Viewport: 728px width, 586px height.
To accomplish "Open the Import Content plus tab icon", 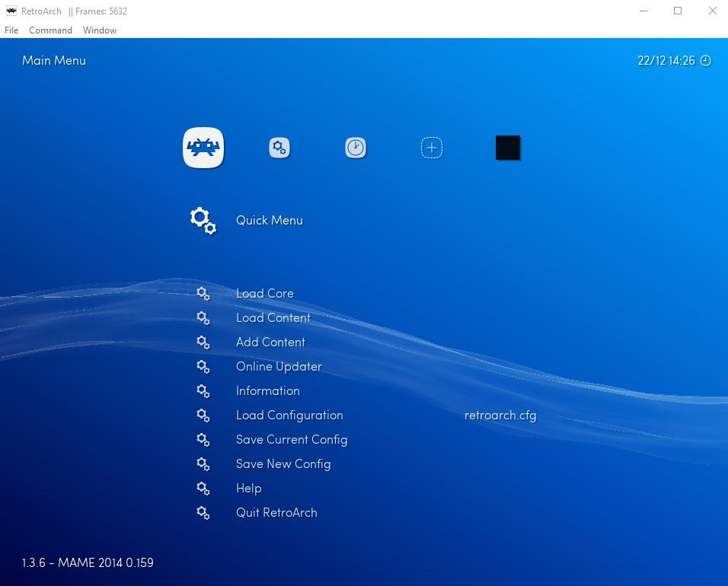I will [432, 148].
